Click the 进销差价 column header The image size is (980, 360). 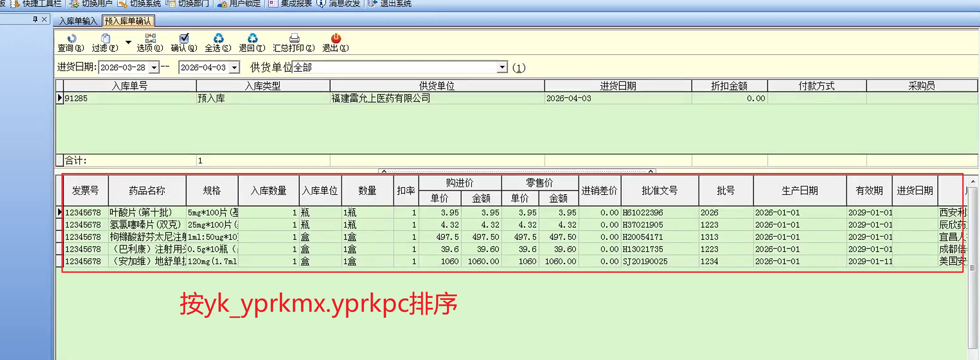[600, 190]
